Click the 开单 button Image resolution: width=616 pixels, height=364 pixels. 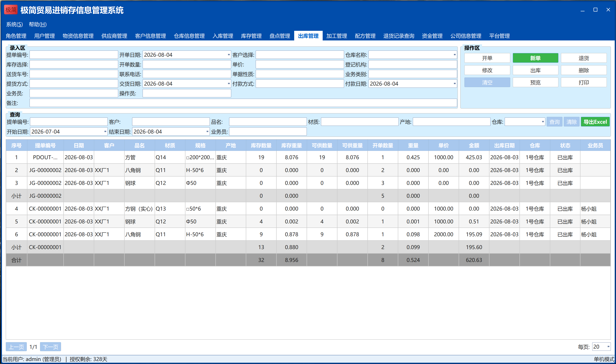[487, 58]
